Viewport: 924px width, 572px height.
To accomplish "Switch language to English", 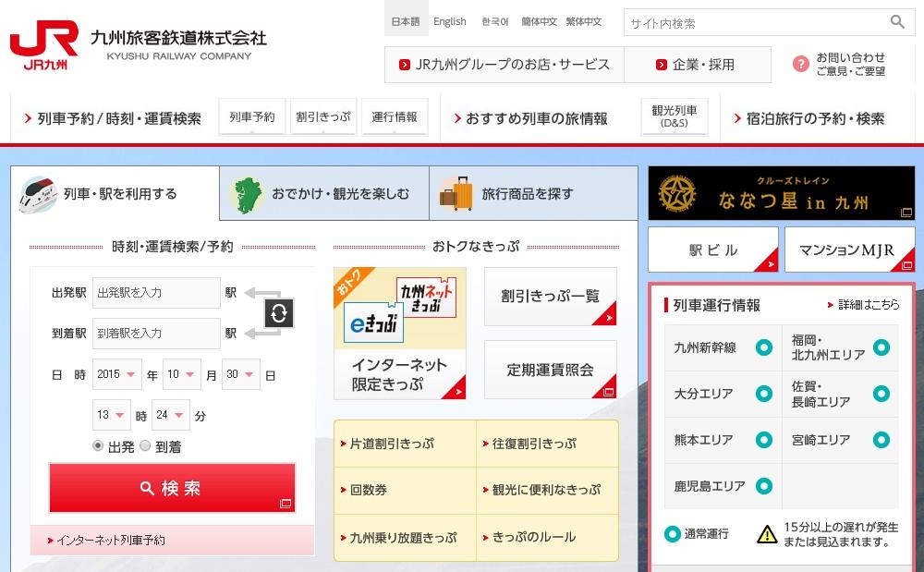I will (450, 22).
